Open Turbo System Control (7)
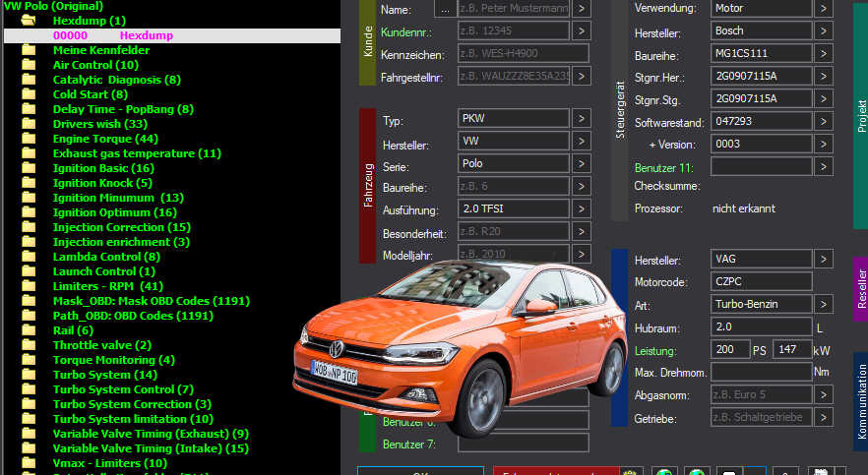The height and width of the screenshot is (475, 868). (123, 389)
